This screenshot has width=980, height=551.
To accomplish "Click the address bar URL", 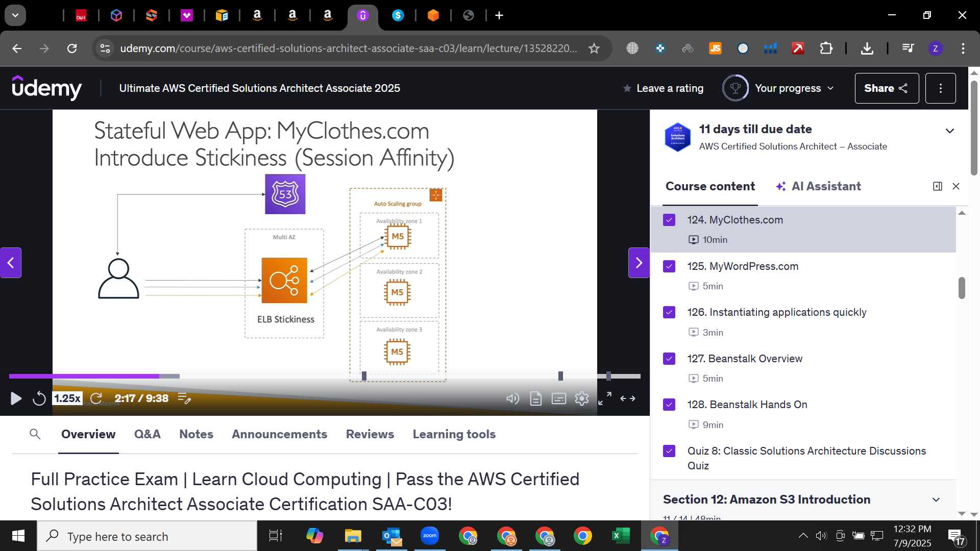I will click(x=349, y=48).
